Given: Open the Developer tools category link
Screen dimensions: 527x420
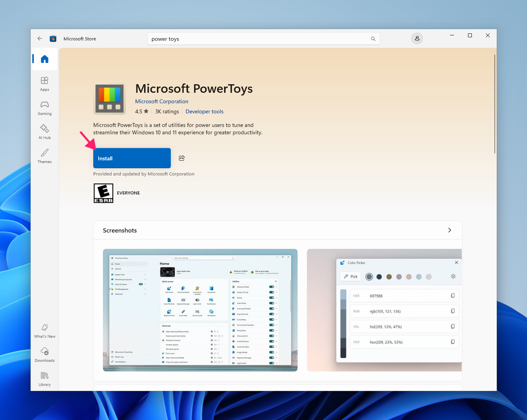Looking at the screenshot, I should (x=205, y=111).
